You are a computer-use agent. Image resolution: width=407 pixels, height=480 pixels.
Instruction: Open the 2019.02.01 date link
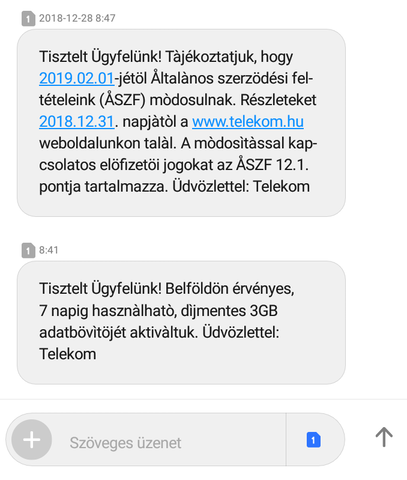(x=77, y=78)
